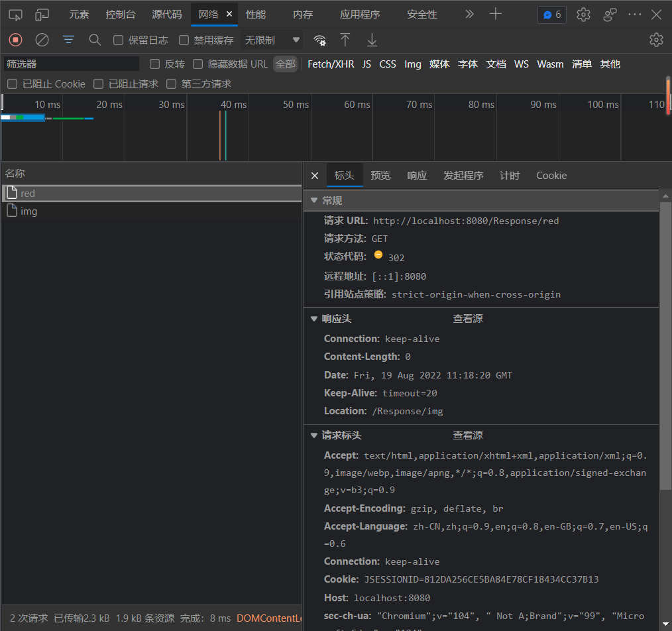Collapse the 常规 section
Image resolution: width=672 pixels, height=631 pixels.
[314, 200]
